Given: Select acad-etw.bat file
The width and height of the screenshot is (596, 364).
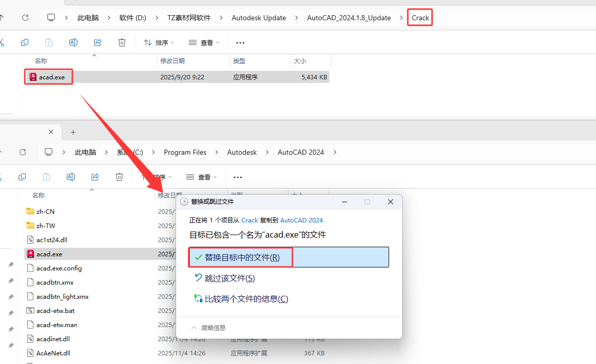Looking at the screenshot, I should point(51,310).
